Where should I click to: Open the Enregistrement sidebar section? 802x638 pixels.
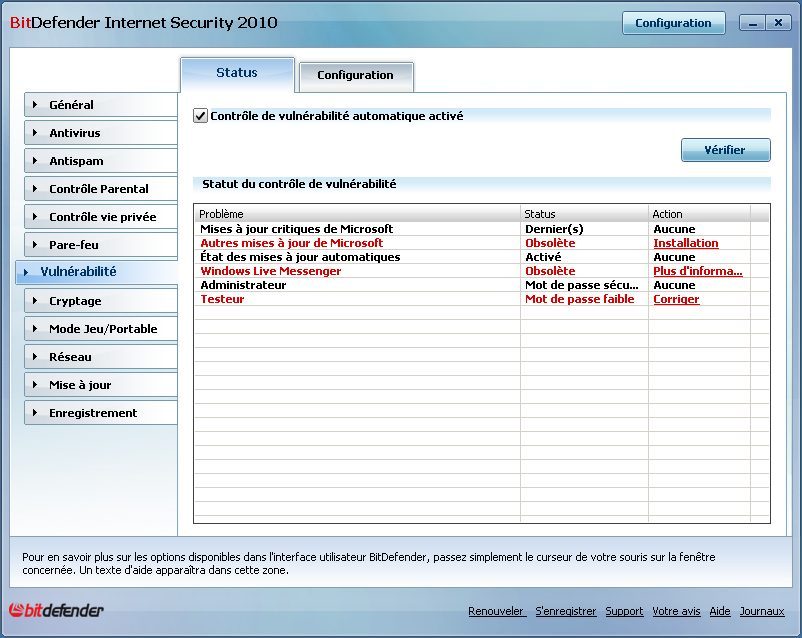(101, 413)
